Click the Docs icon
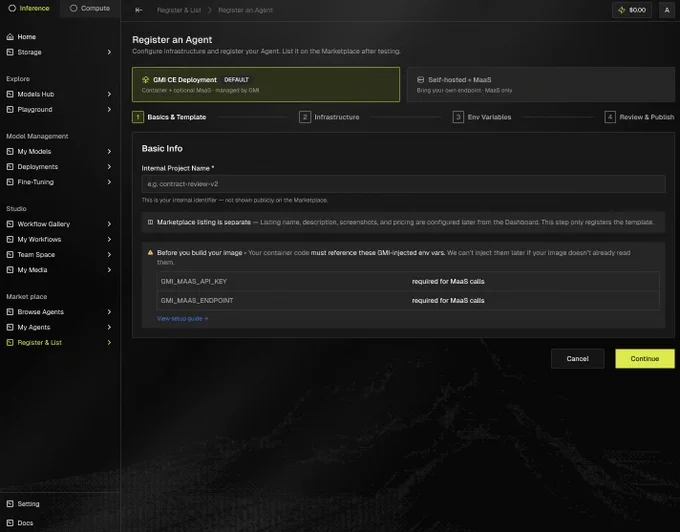The image size is (680, 532). [10, 523]
